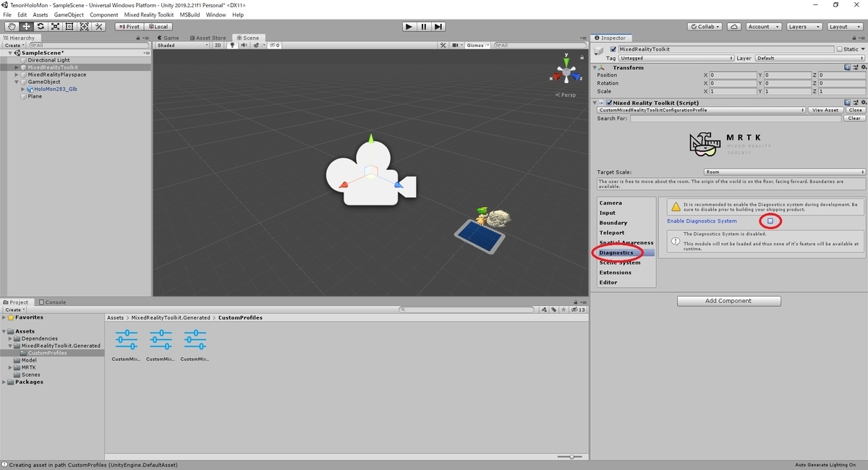Viewport: 868px width, 470px height.
Task: Open Layers dropdown
Action: [803, 27]
